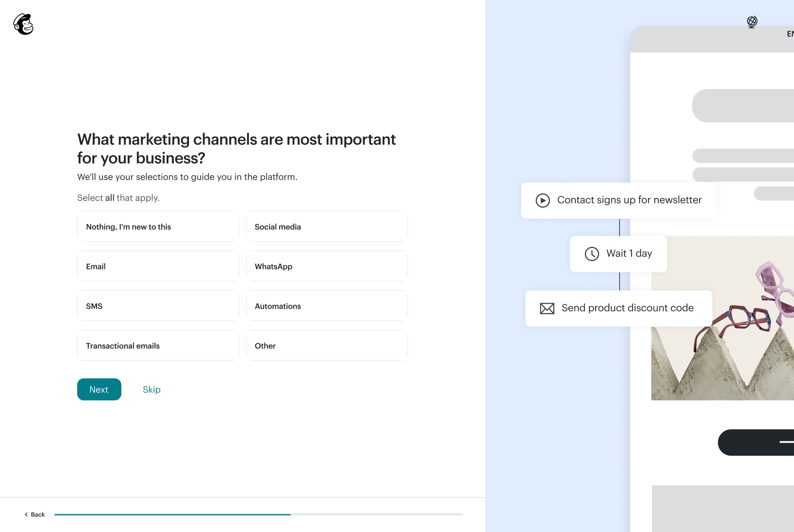Image resolution: width=794 pixels, height=532 pixels.
Task: Click the clock icon in Wait 1 day
Action: [592, 254]
